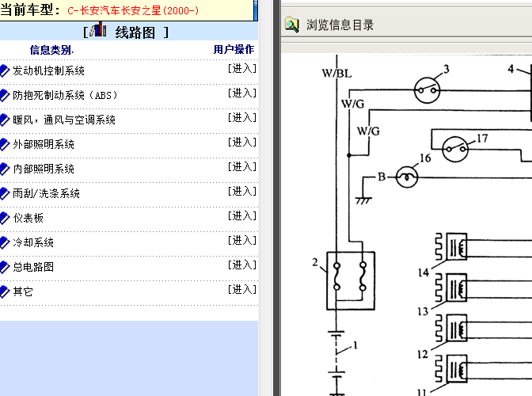This screenshot has height=396, width=532.
Task: Click coil component numbered 13 in diagram
Action: (451, 287)
